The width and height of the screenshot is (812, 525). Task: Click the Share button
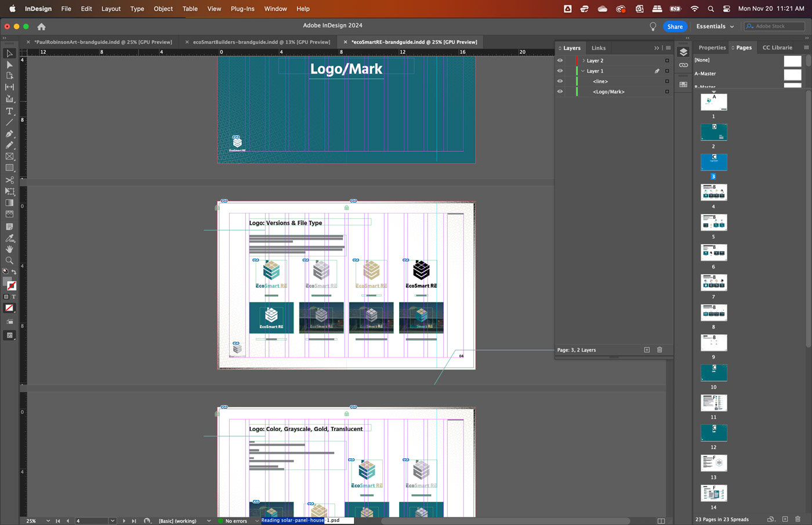click(675, 27)
